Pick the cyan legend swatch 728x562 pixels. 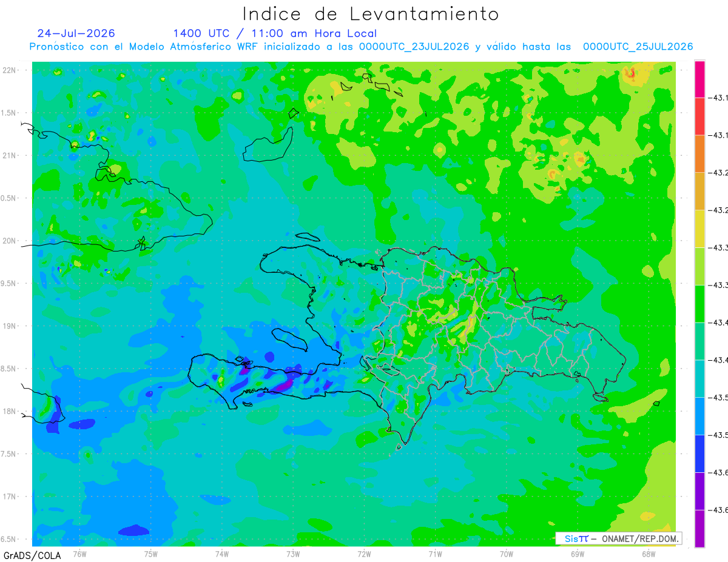[699, 379]
